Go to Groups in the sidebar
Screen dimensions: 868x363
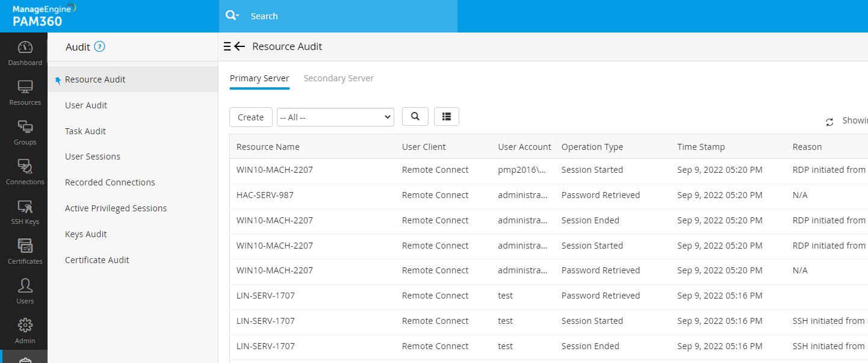point(25,128)
